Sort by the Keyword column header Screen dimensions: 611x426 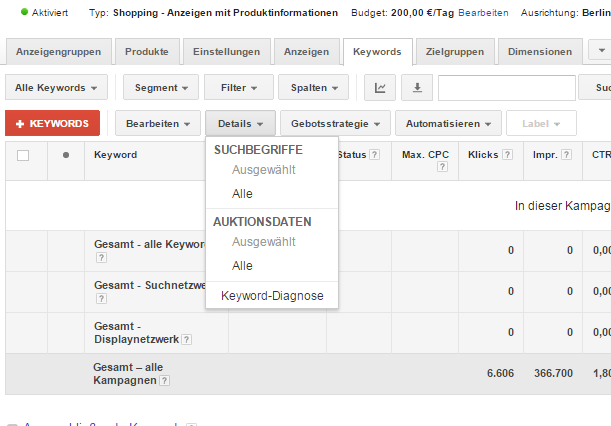(115, 155)
